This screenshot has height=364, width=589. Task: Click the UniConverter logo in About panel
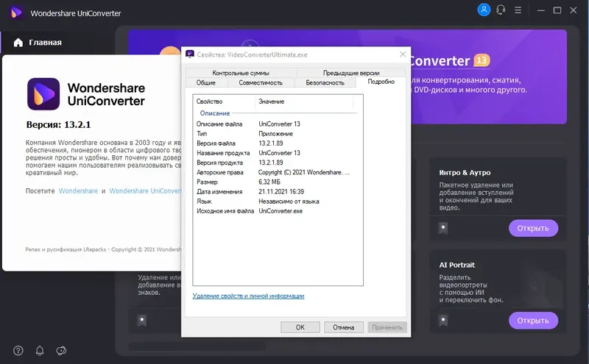pos(43,94)
